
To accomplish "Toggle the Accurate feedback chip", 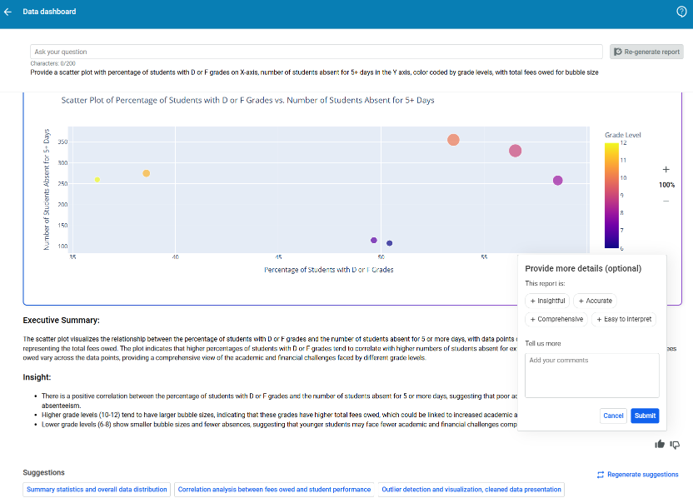I will [594, 300].
